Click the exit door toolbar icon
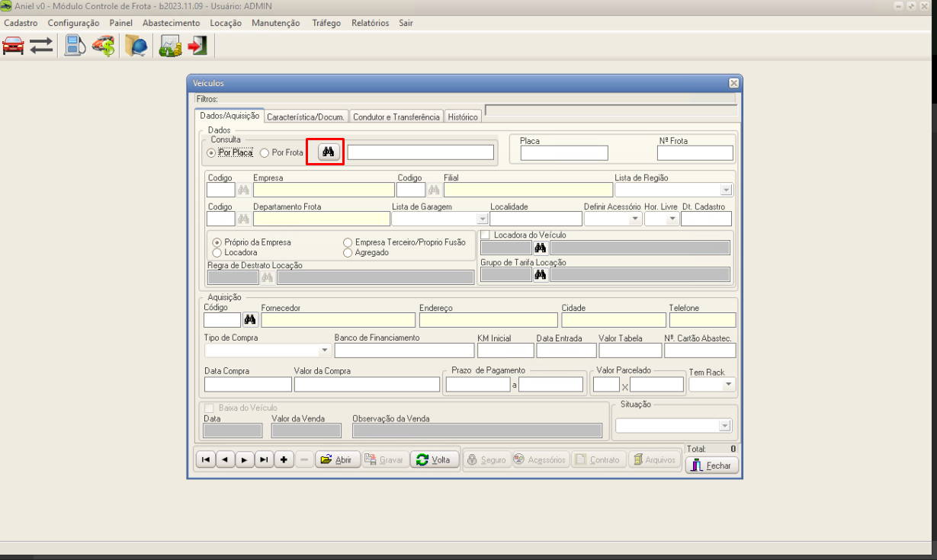Screen dimensions: 937x560 pyautogui.click(x=197, y=46)
